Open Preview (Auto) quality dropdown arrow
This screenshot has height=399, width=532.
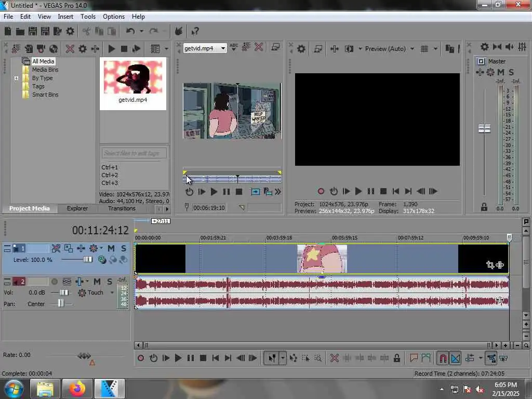coord(412,49)
